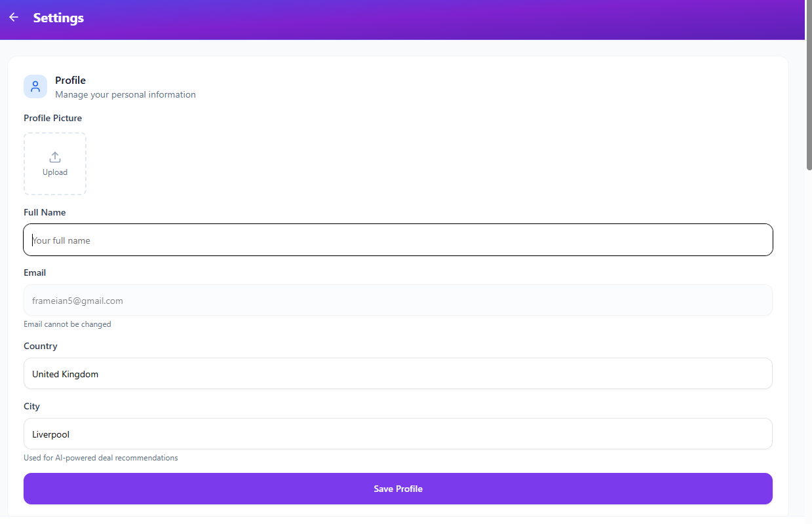
Task: Click the back arrow in Settings header
Action: click(14, 18)
